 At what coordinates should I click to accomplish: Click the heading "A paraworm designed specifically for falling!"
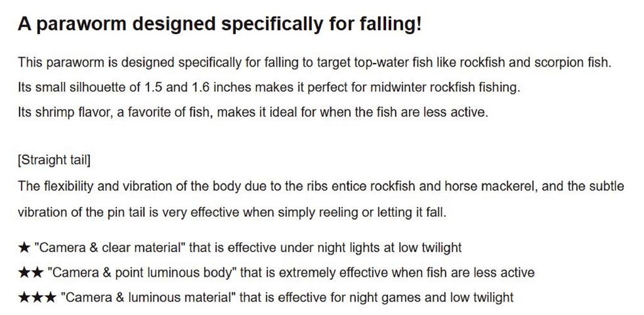pos(219,25)
